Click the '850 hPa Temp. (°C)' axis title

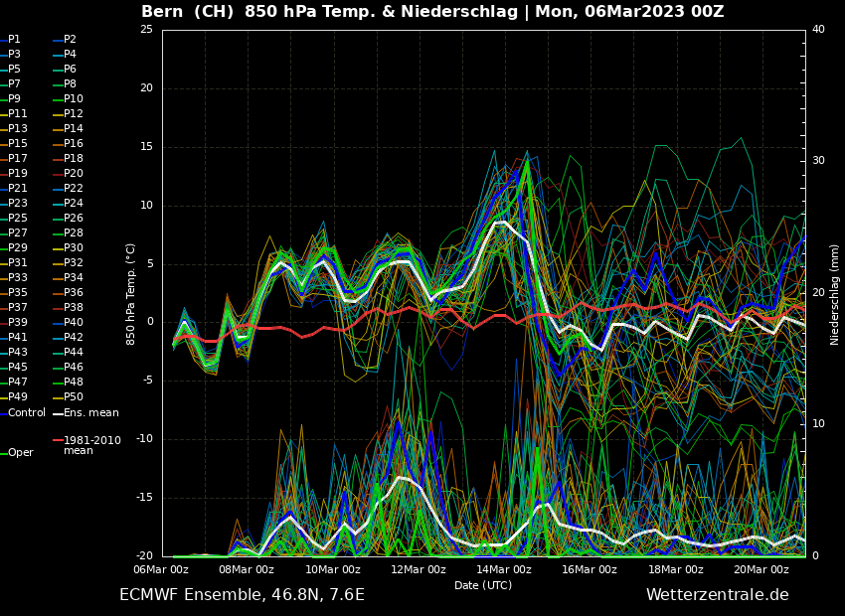point(131,294)
